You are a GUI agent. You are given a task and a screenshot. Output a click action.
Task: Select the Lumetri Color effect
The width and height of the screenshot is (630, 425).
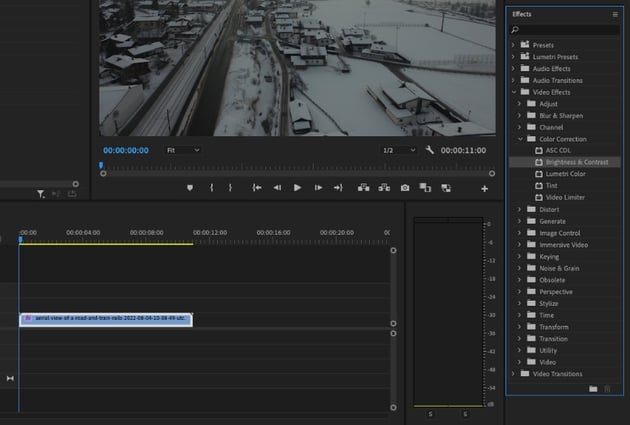tap(565, 174)
